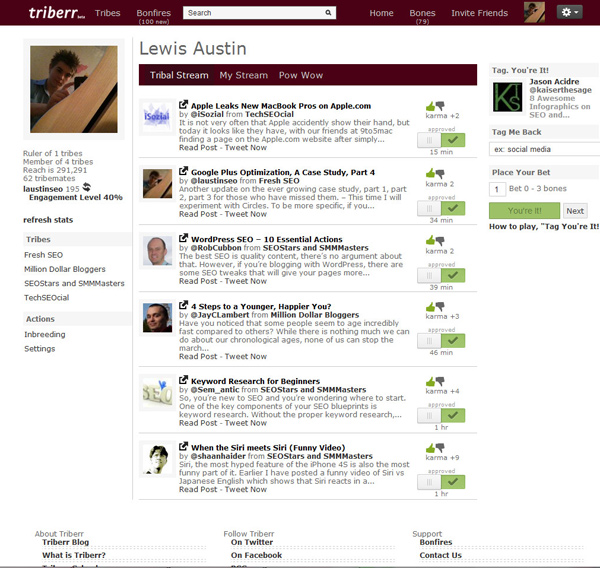Toggle approved switch for Keyword Research post
Screen dimensions: 600x568
[441, 415]
